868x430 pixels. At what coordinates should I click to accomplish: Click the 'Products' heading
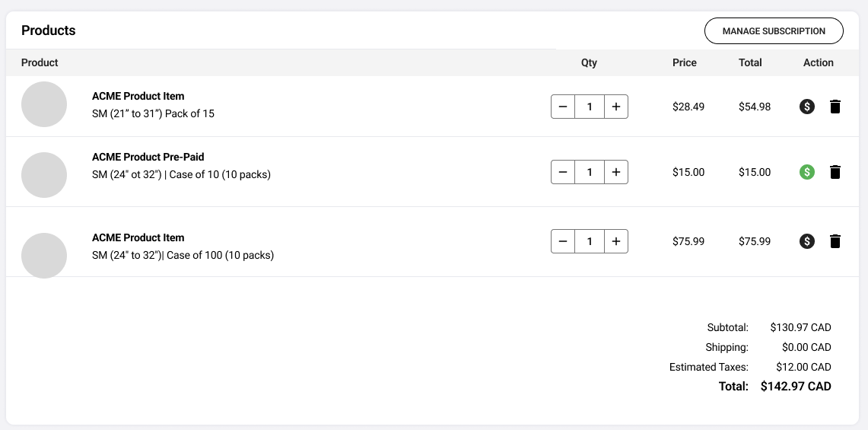[x=48, y=30]
